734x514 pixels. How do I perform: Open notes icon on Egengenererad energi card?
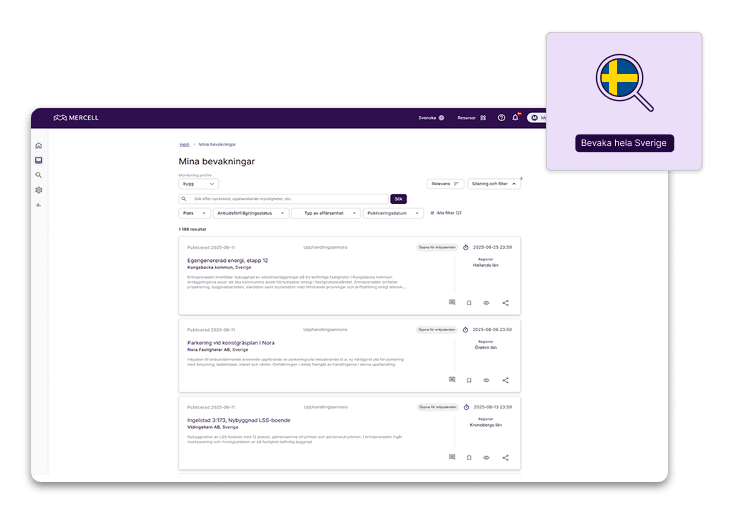click(452, 302)
